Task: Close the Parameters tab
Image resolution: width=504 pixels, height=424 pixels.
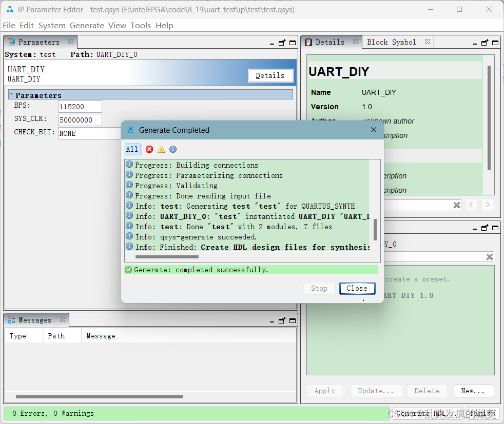Action: click(x=71, y=42)
